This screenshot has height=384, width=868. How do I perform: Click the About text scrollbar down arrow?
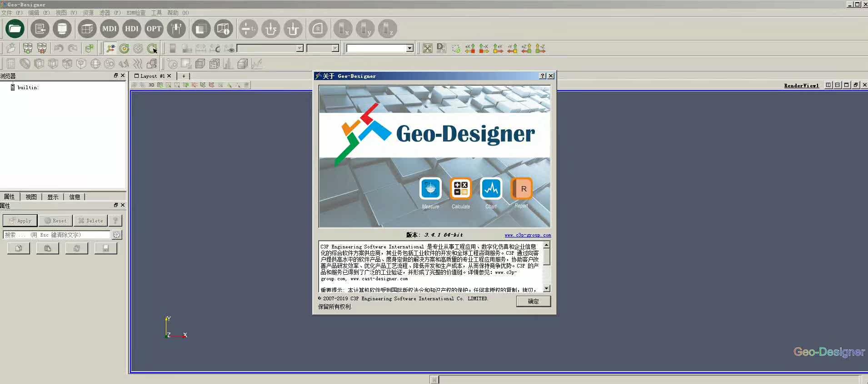547,288
